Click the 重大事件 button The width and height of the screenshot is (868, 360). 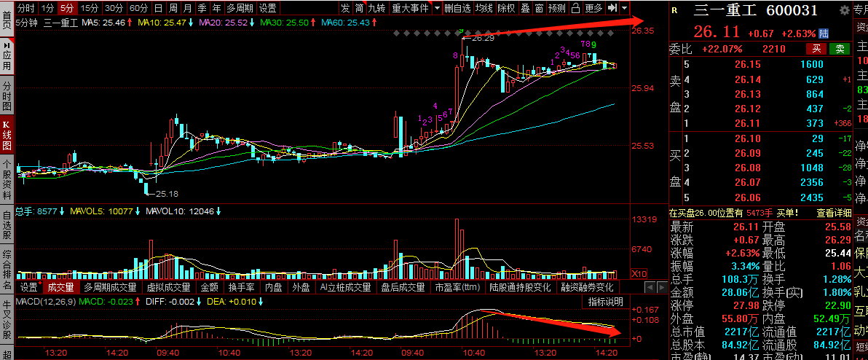[410, 8]
